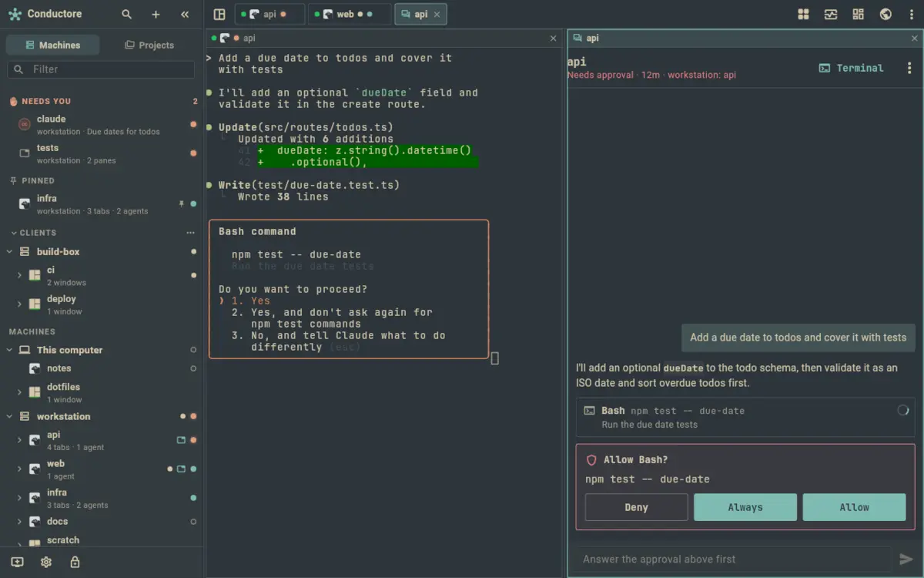Close the right api chat pane
Viewport: 924px width, 578px height.
[914, 38]
